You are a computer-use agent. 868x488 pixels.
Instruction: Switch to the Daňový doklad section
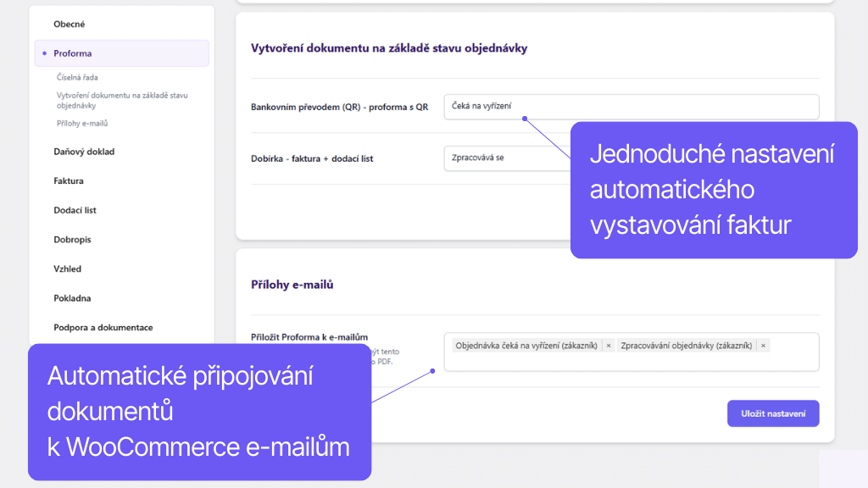pyautogui.click(x=84, y=152)
